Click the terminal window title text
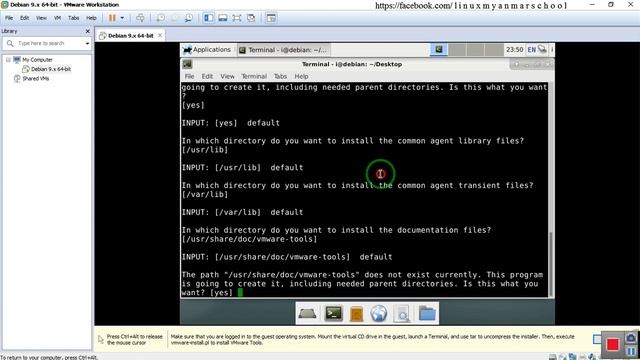The width and height of the screenshot is (640, 360). 352,64
